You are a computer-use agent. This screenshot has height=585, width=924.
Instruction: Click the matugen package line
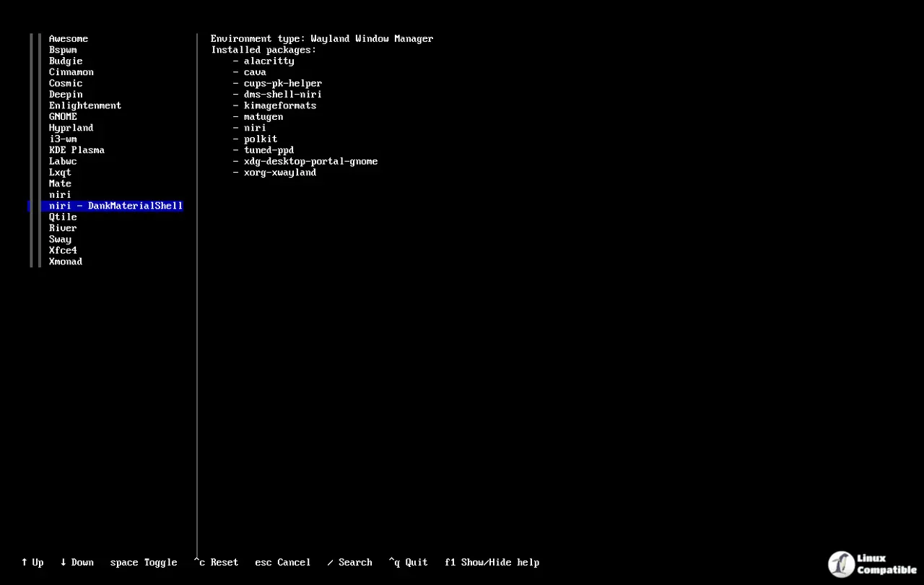(x=258, y=117)
